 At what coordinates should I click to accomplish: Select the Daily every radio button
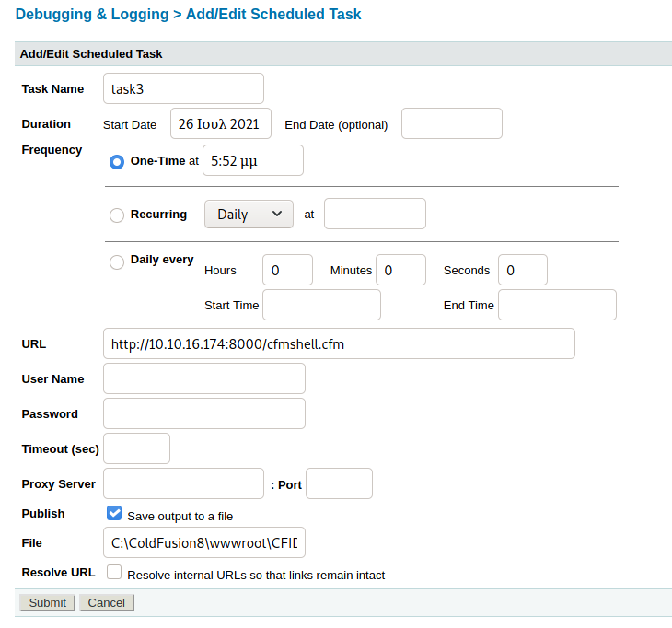(117, 262)
